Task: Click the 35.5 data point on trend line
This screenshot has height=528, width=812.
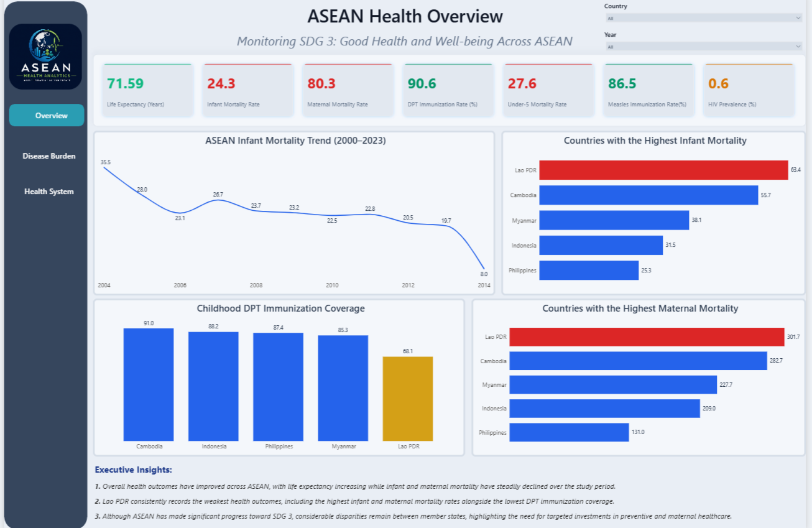Action: [x=104, y=168]
